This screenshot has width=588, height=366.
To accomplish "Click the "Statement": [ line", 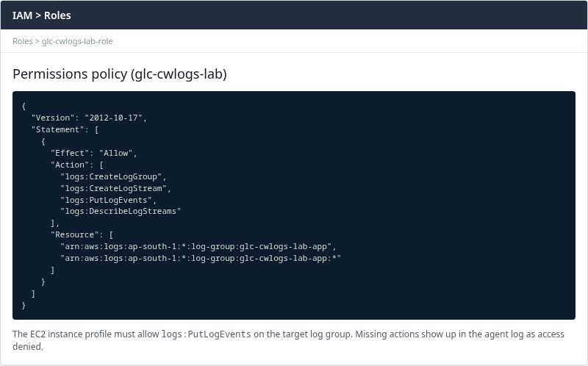I will tap(65, 130).
